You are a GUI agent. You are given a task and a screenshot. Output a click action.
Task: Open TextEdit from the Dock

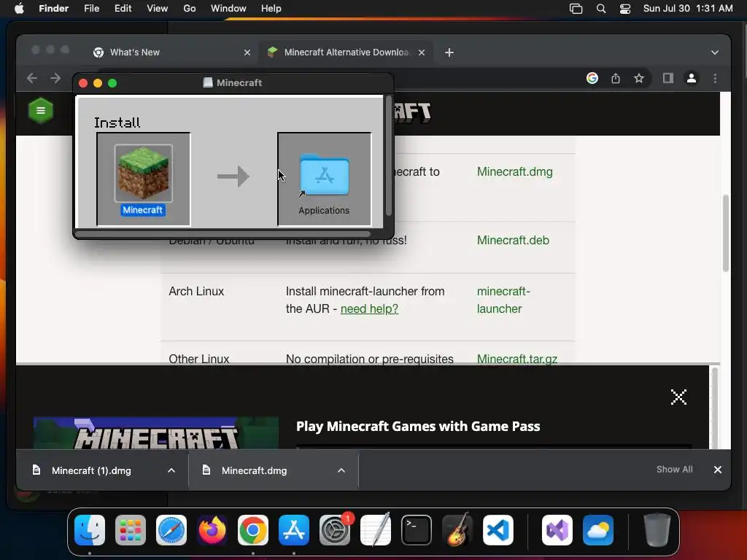[376, 530]
